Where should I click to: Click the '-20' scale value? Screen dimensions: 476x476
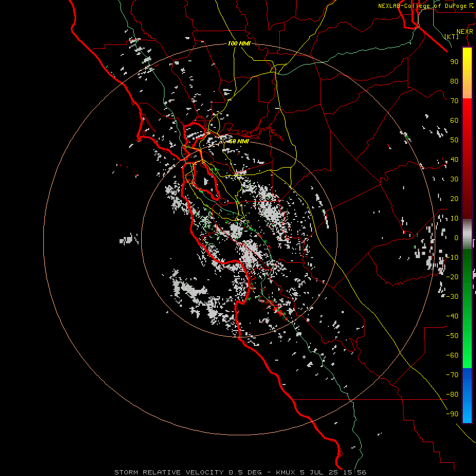(452, 277)
